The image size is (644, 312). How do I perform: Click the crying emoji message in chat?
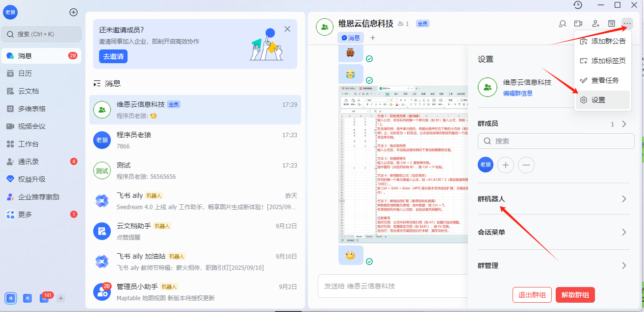(351, 74)
